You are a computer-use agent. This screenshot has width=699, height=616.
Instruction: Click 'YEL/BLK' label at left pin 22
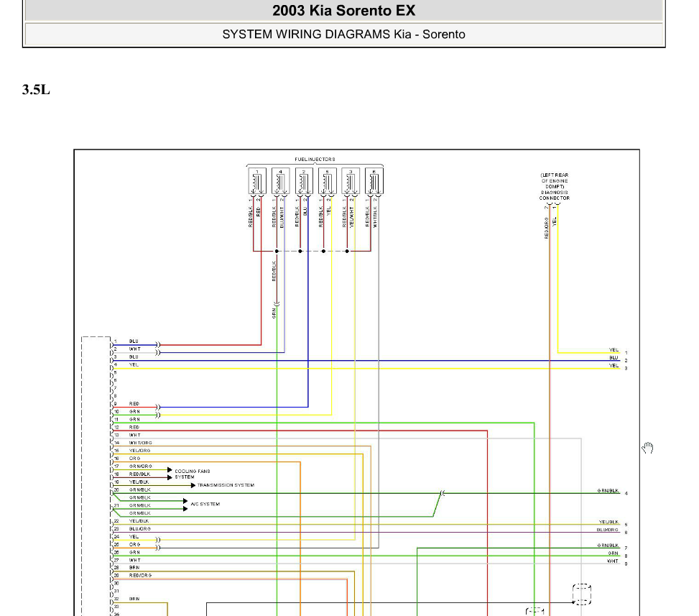pyautogui.click(x=139, y=521)
